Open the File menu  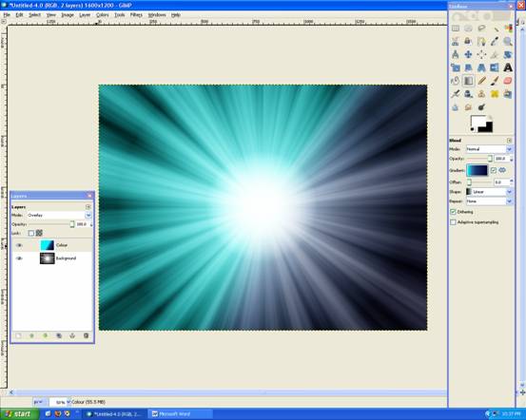7,15
